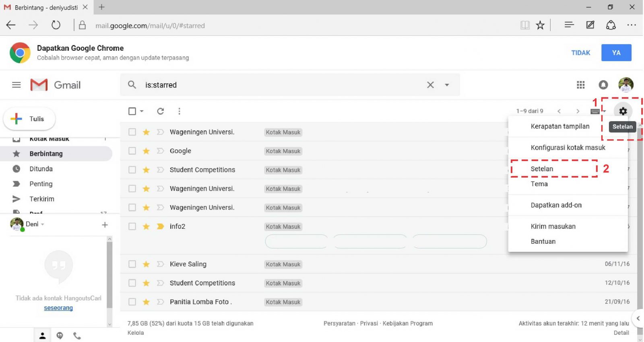Open the three-dot more options menu
The height and width of the screenshot is (342, 644).
179,111
